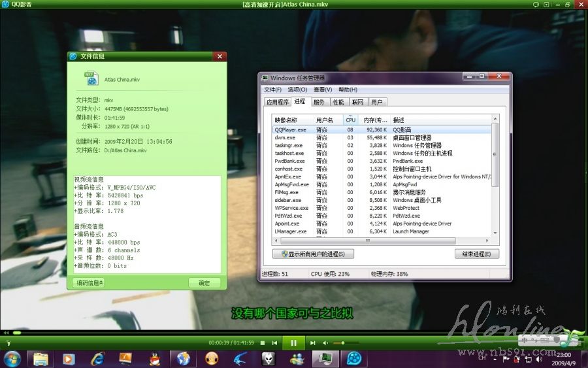Open Internet Explorer from the taskbar

(x=98, y=358)
